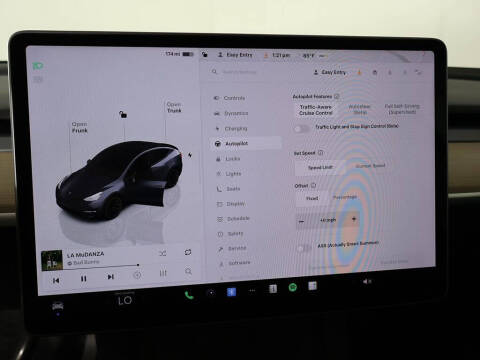Increase offset with plus button
The image size is (480, 360).
pyautogui.click(x=354, y=219)
